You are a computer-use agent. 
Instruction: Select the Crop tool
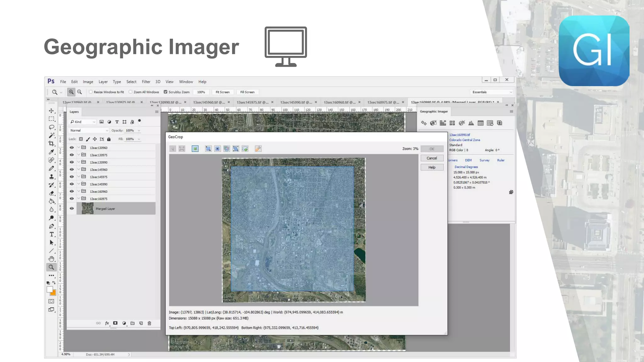[x=51, y=144]
